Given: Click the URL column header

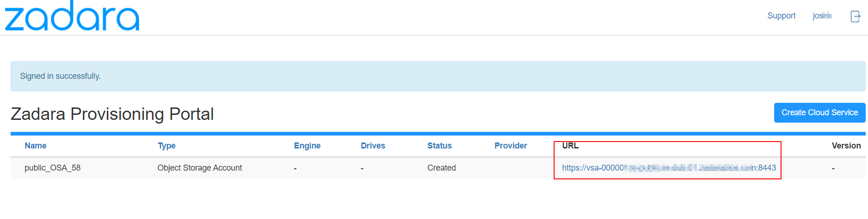Looking at the screenshot, I should point(570,146).
